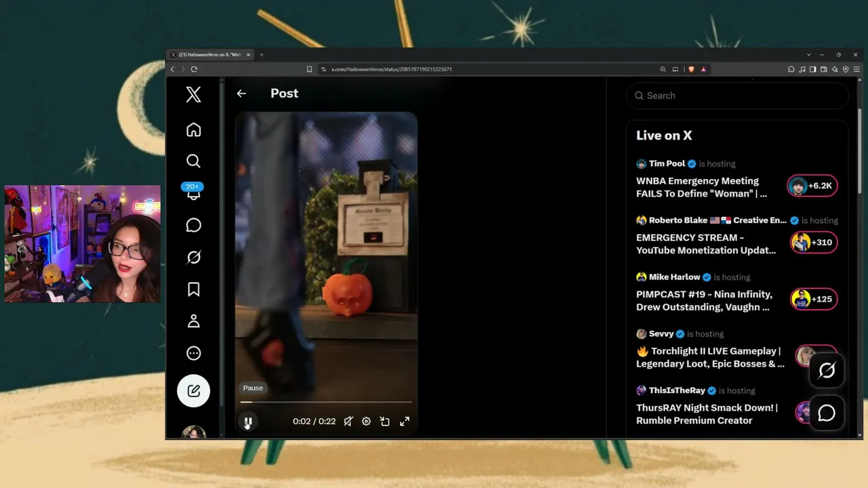
Task: Open Tim Pool's WNBA Emergency Meeting stream
Action: [701, 187]
